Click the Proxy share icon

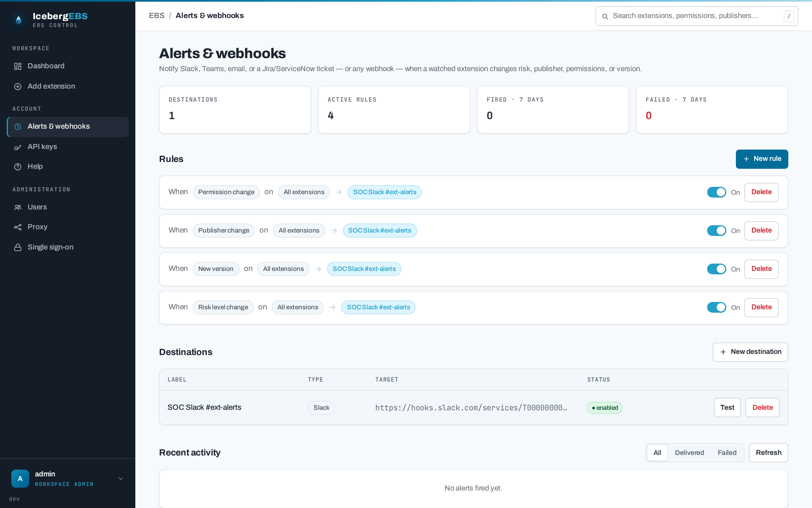[x=18, y=227]
